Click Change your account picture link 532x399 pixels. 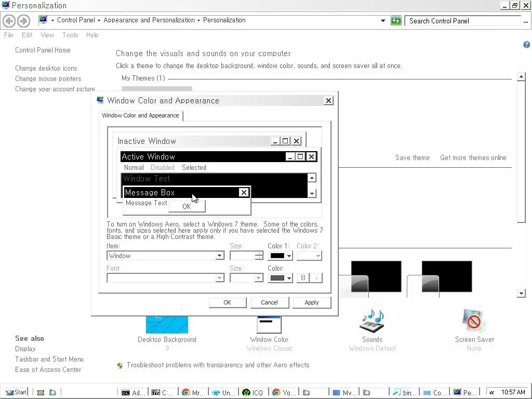pos(55,89)
